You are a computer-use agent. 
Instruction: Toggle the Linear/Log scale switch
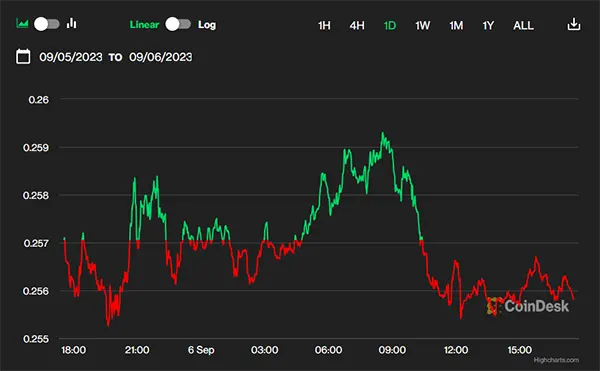[178, 24]
